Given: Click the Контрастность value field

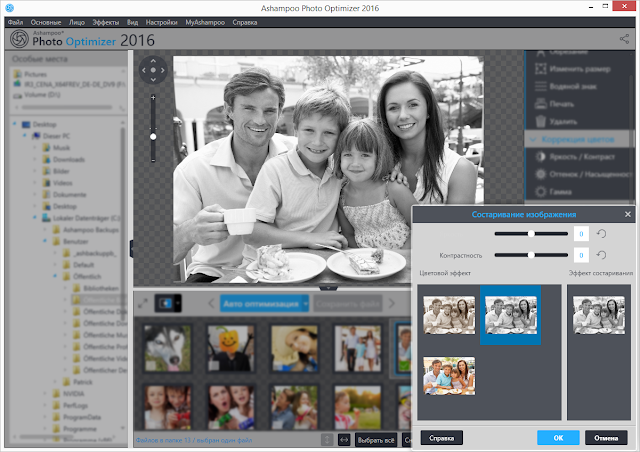Looking at the screenshot, I should point(581,255).
